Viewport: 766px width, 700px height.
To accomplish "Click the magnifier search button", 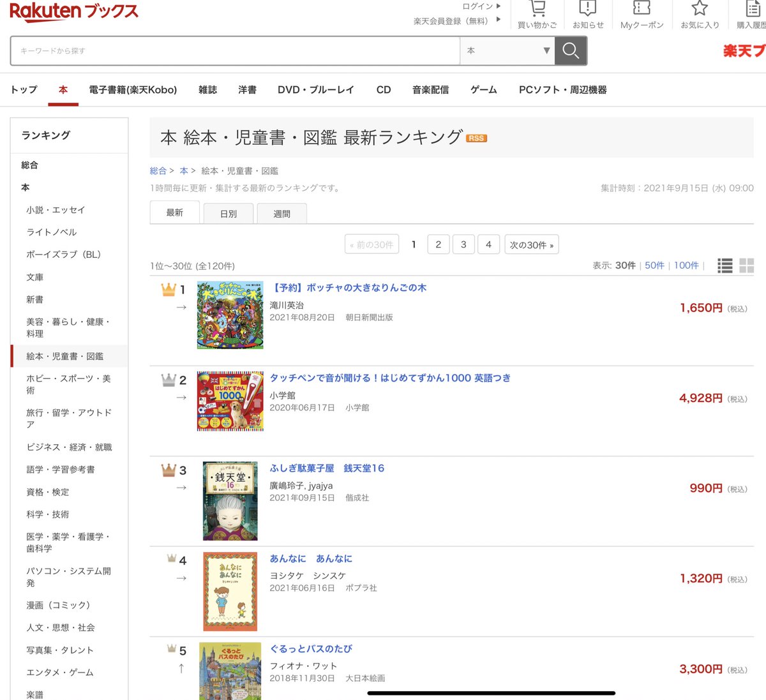I will coord(571,51).
